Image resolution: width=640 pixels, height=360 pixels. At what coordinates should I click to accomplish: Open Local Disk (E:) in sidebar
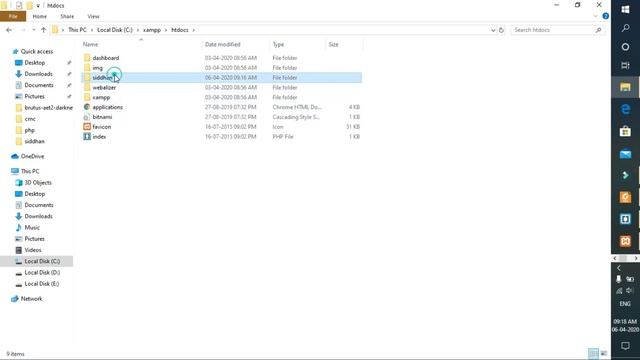click(x=42, y=284)
